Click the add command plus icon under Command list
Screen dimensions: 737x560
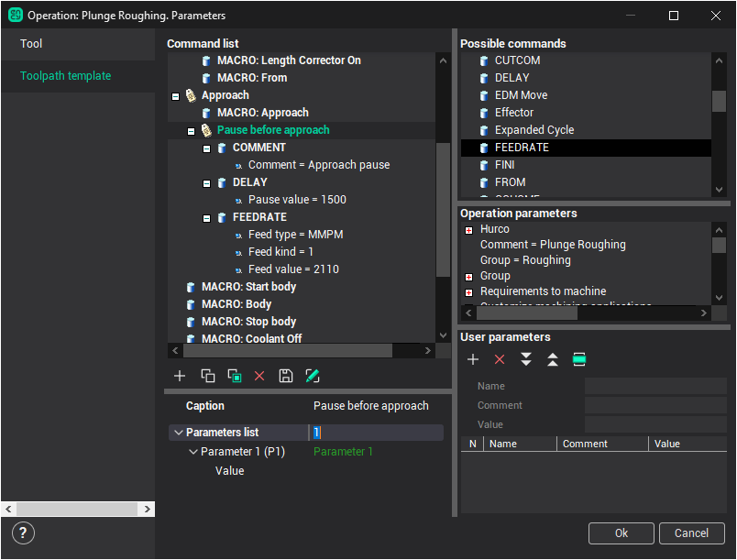coord(180,376)
